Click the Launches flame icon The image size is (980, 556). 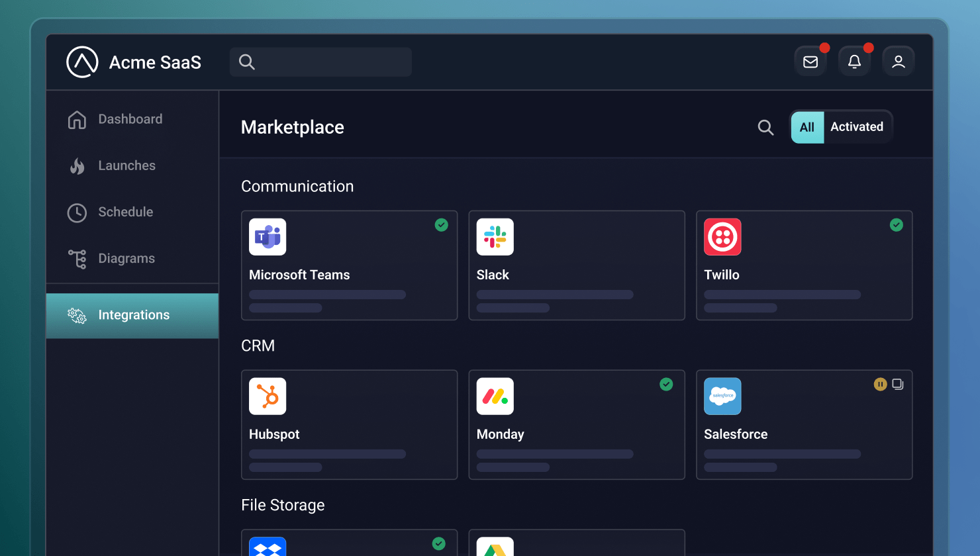click(77, 165)
